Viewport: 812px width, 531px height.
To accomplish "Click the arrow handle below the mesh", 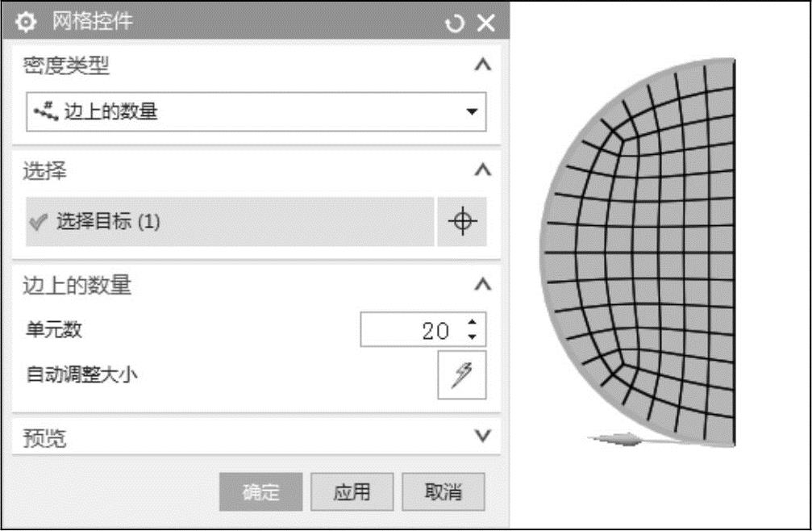I will (x=617, y=439).
